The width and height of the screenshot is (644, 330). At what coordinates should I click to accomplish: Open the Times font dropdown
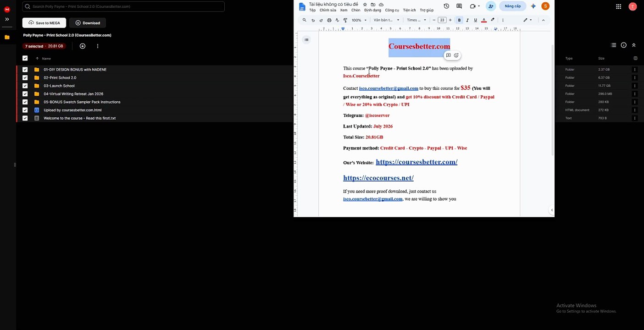[x=416, y=20]
